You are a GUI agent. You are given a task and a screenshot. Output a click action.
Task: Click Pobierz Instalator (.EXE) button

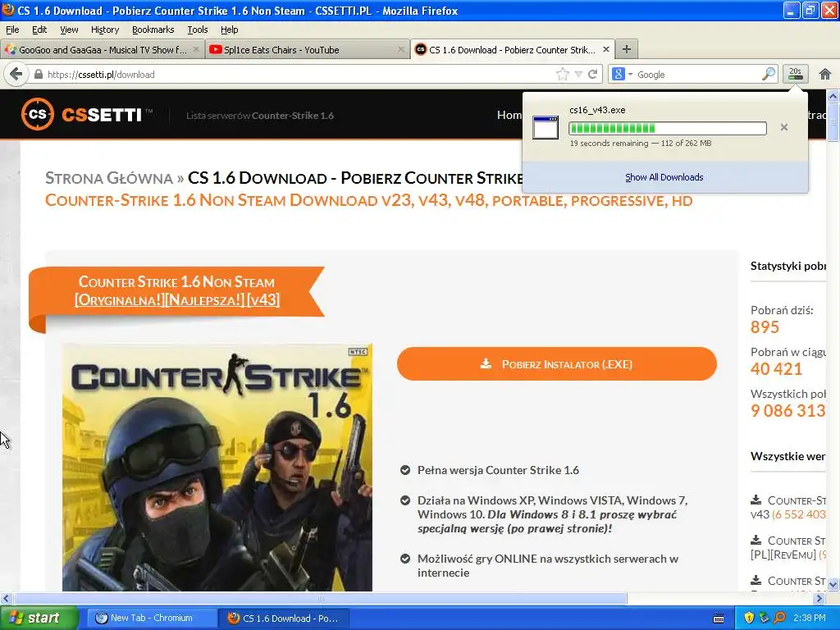557,364
